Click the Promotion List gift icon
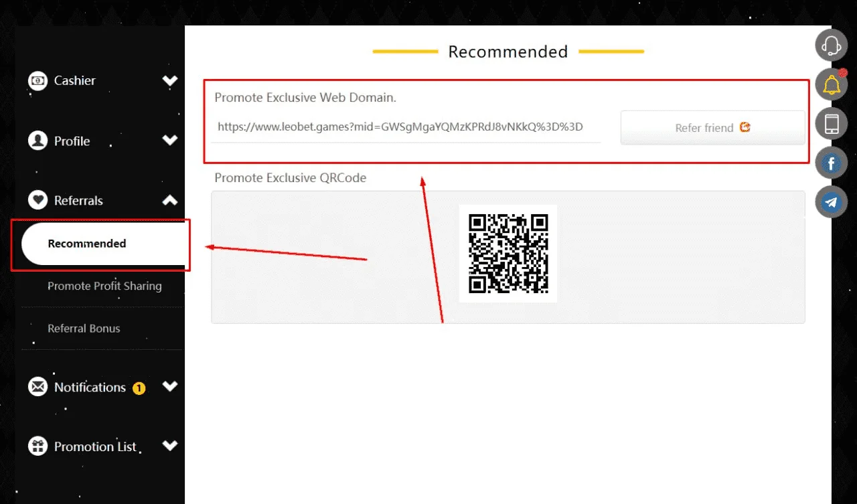 (37, 446)
